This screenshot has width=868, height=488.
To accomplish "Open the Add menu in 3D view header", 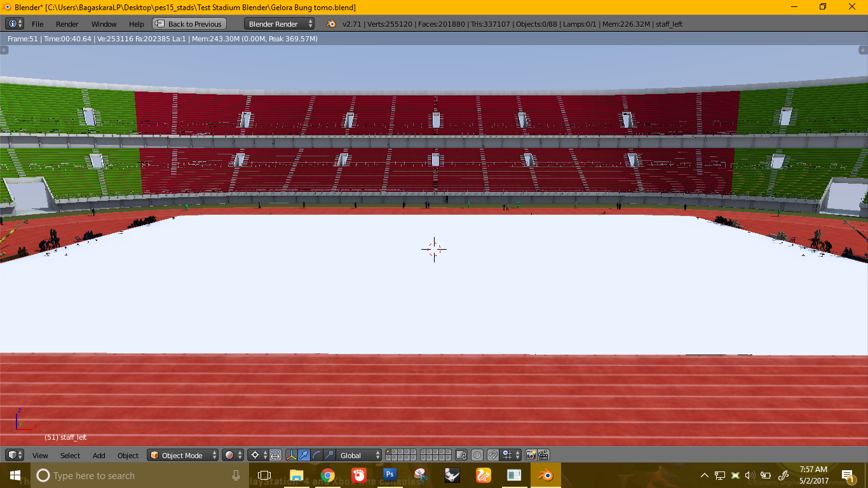I will click(x=99, y=455).
